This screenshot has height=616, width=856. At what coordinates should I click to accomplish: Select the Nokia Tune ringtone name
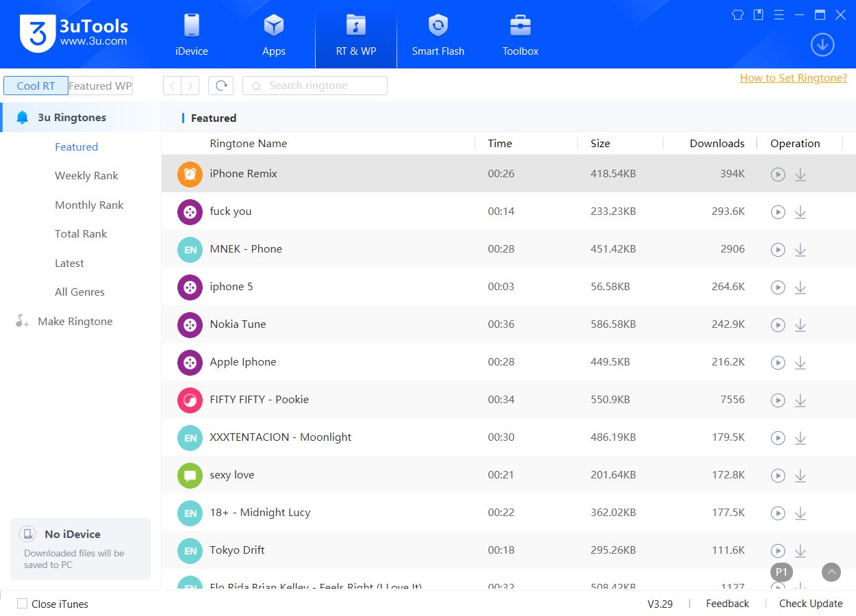tap(238, 324)
